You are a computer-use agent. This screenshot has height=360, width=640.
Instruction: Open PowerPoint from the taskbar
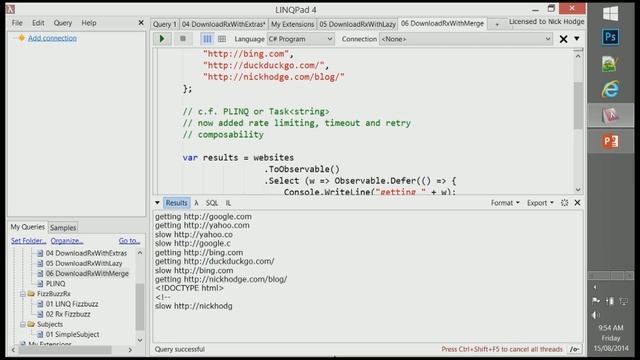pos(611,142)
